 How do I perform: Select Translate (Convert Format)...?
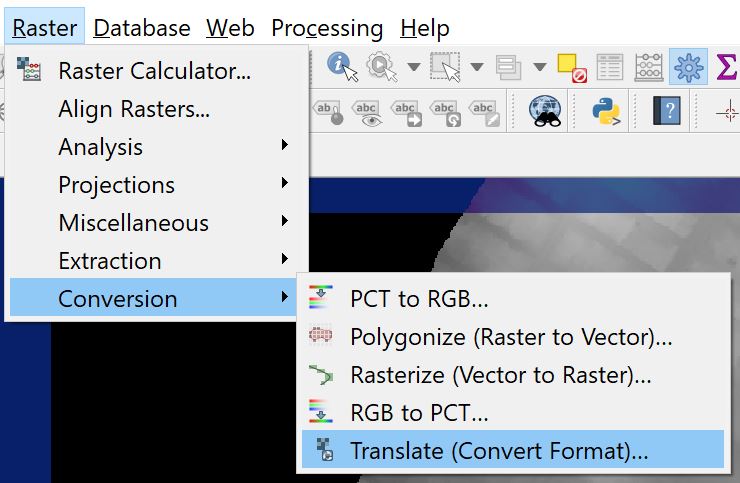tap(513, 450)
